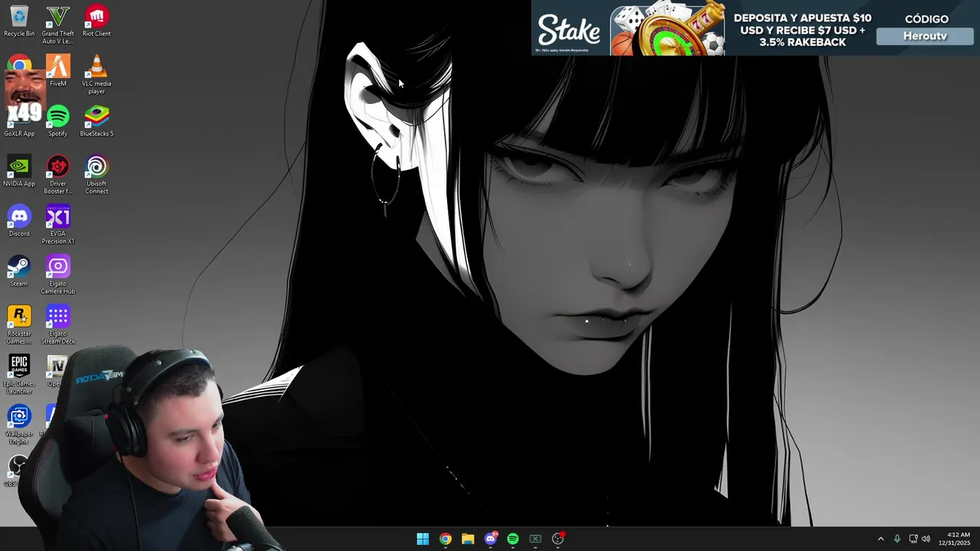Screen dimensions: 980x551
Task: Select the VLC media player shortcut
Action: [x=96, y=74]
